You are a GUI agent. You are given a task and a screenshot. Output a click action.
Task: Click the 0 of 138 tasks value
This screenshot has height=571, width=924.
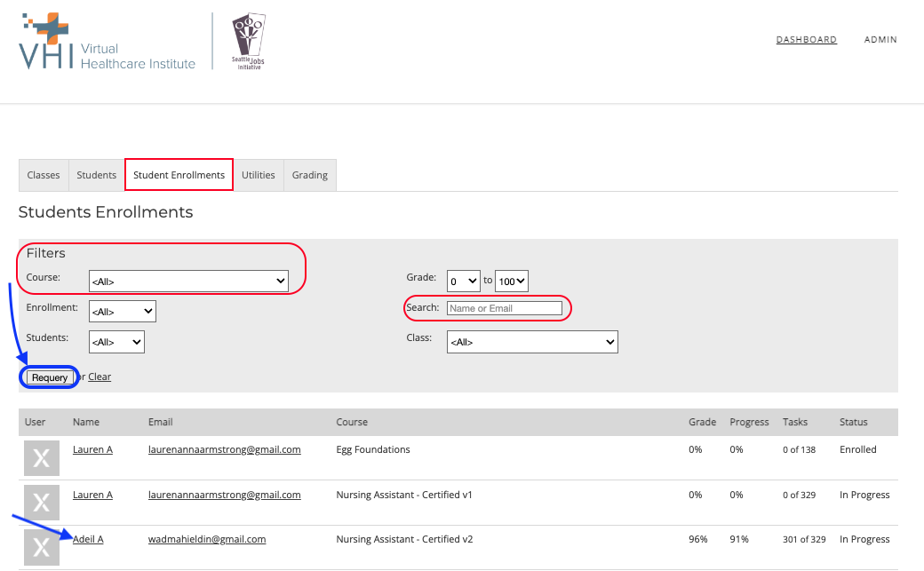(799, 449)
